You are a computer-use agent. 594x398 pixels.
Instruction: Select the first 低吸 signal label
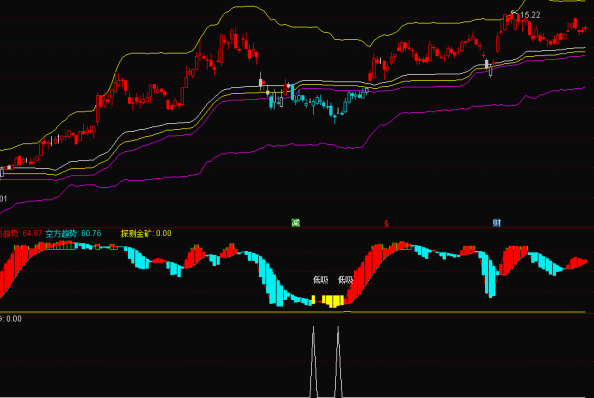click(320, 280)
